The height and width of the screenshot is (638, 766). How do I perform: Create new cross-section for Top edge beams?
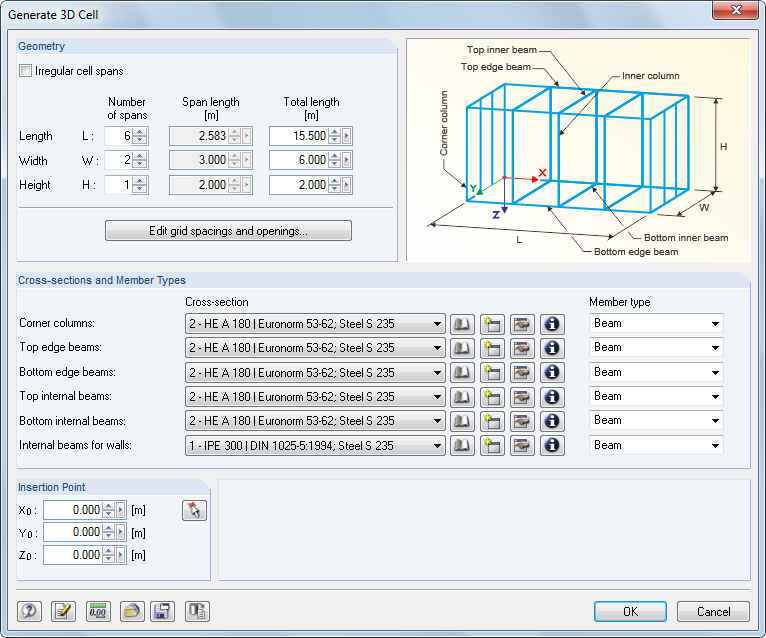(x=492, y=348)
